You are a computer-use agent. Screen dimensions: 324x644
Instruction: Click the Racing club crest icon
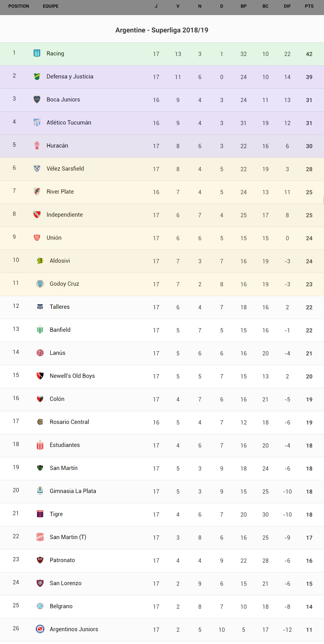coord(37,53)
